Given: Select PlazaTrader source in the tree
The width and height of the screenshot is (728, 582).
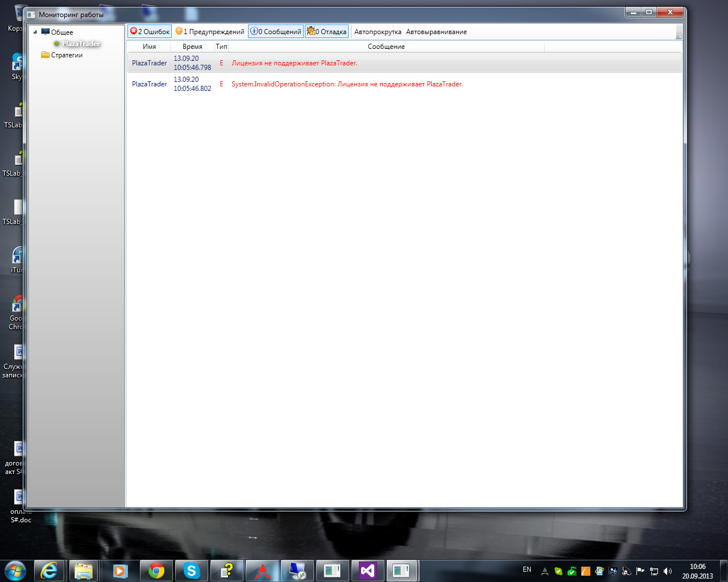Looking at the screenshot, I should point(81,44).
